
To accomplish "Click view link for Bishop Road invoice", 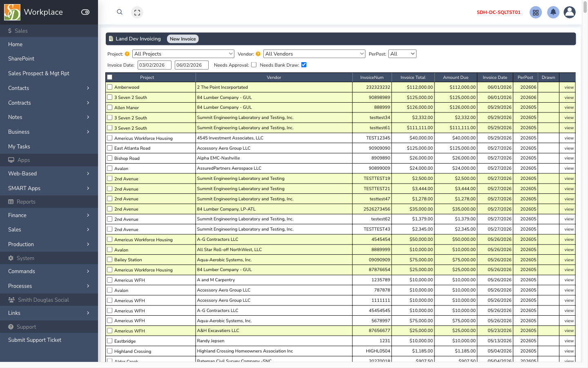I will [x=569, y=158].
